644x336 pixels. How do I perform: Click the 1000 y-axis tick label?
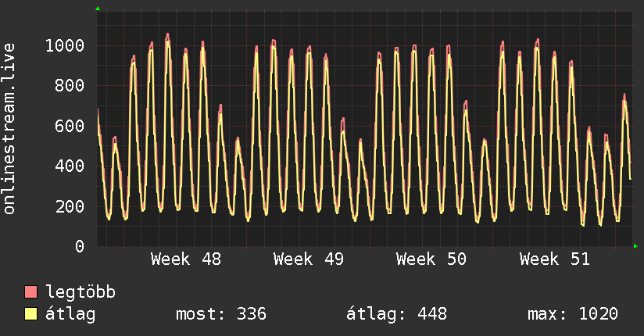pyautogui.click(x=65, y=45)
